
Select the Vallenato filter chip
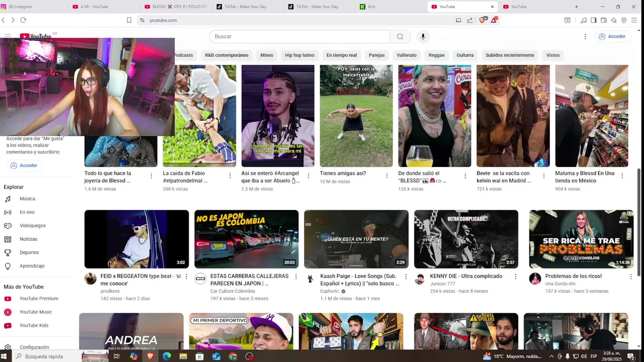[x=407, y=55]
